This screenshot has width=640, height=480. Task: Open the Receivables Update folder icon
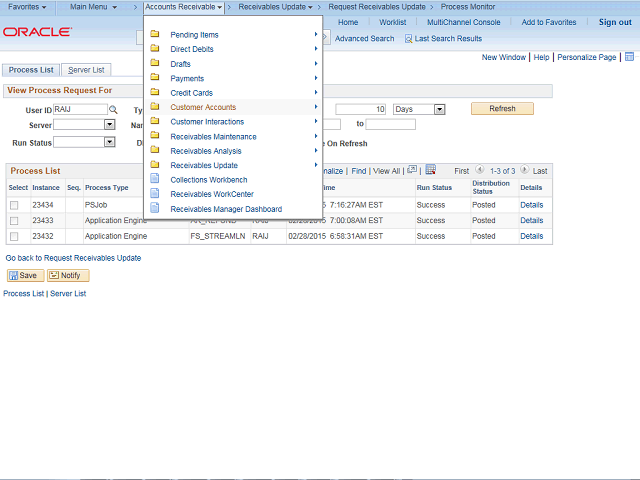155,164
